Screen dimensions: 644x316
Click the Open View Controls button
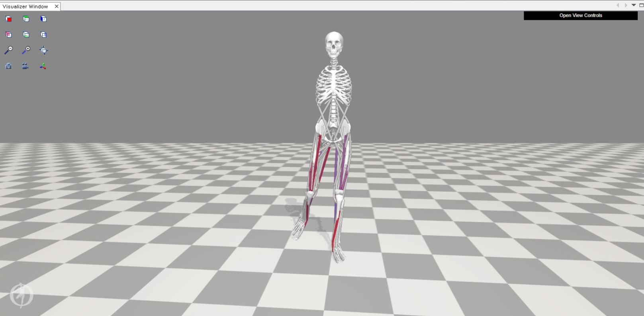pos(581,16)
